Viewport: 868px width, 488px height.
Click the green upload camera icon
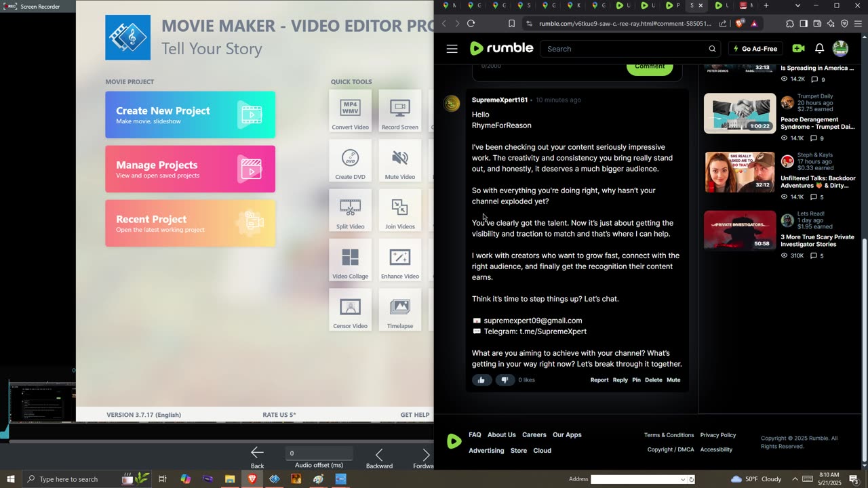[x=798, y=49]
